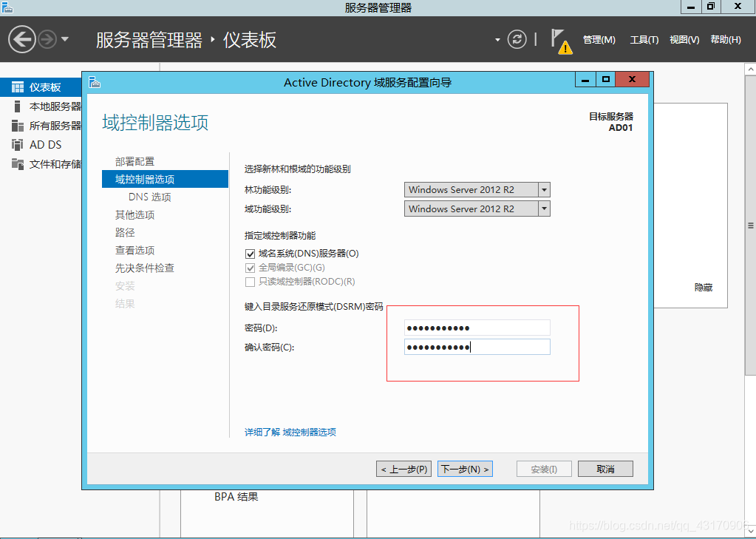Click the forward navigation arrow icon
Image resolution: width=756 pixels, height=539 pixels.
[x=47, y=39]
